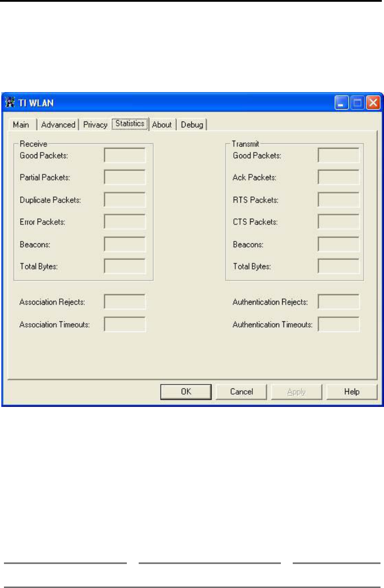Viewport: 384px width, 588px height.
Task: Open Help for the dialog
Action: (352, 392)
